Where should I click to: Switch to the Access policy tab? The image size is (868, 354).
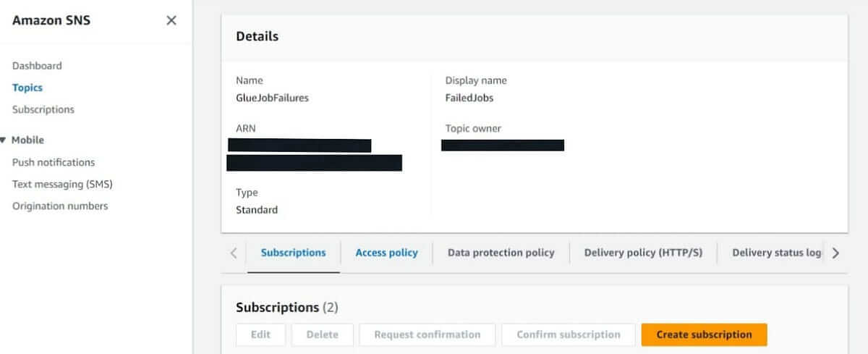[x=386, y=253]
